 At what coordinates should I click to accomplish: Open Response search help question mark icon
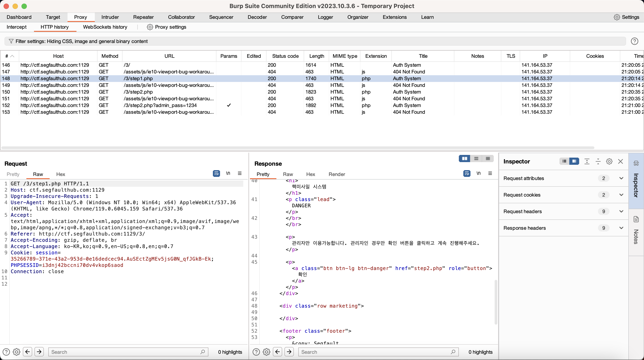(256, 352)
